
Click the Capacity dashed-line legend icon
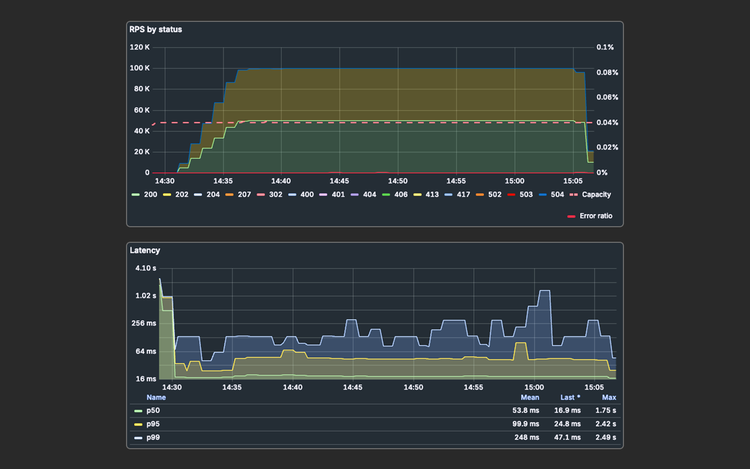[x=574, y=194]
